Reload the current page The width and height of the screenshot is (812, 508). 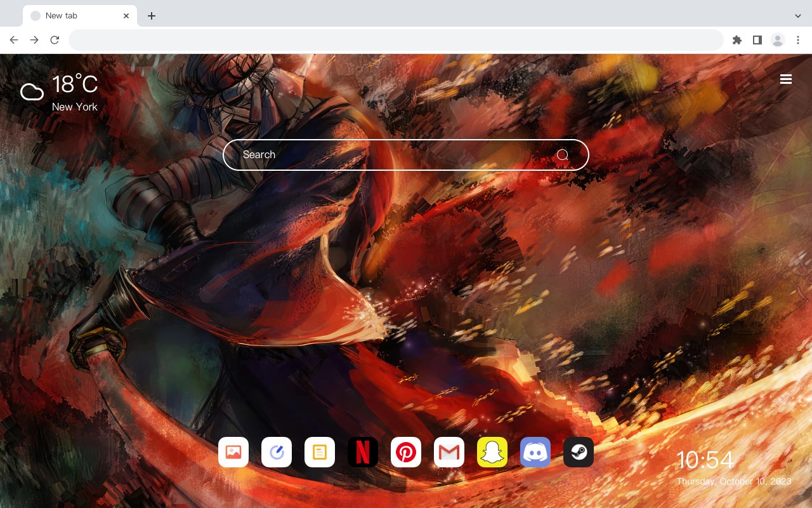[x=55, y=40]
